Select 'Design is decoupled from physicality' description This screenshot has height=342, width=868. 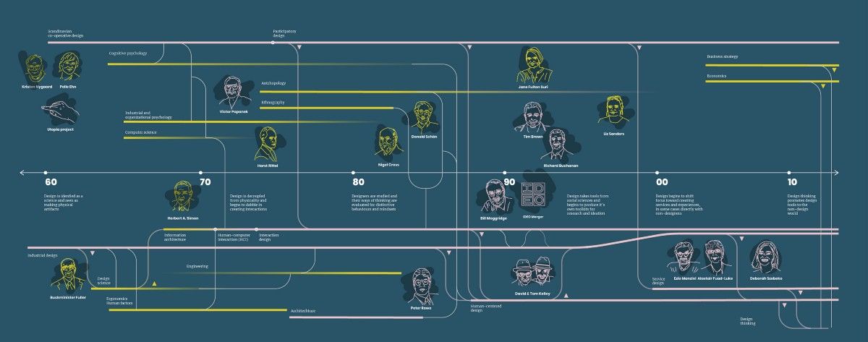(x=248, y=202)
